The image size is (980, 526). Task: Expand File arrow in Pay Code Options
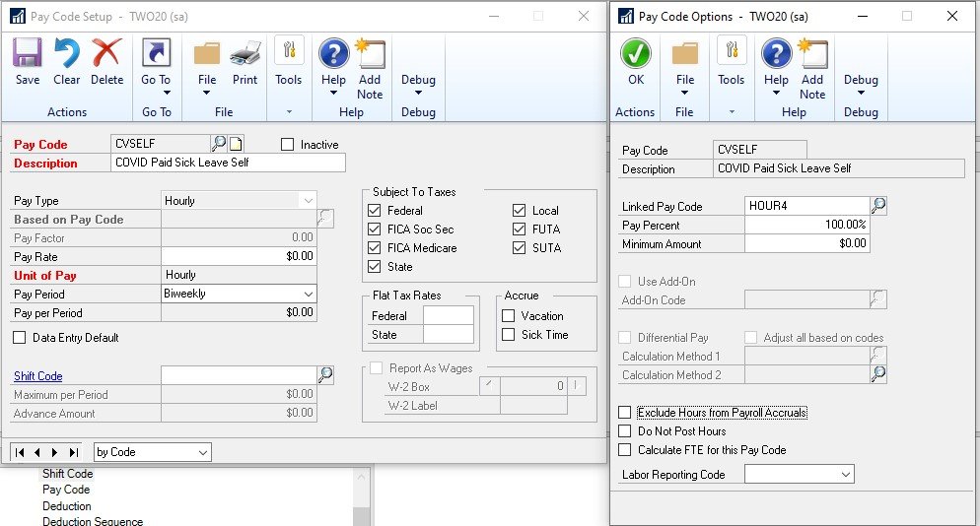point(684,93)
